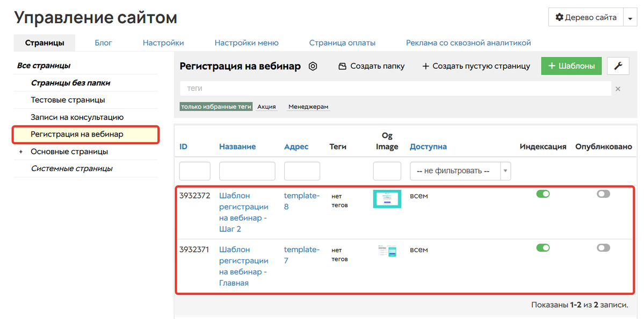Image resolution: width=644 pixels, height=319 pixels.
Task: Click Создать пустую страницу plus button
Action: (476, 66)
